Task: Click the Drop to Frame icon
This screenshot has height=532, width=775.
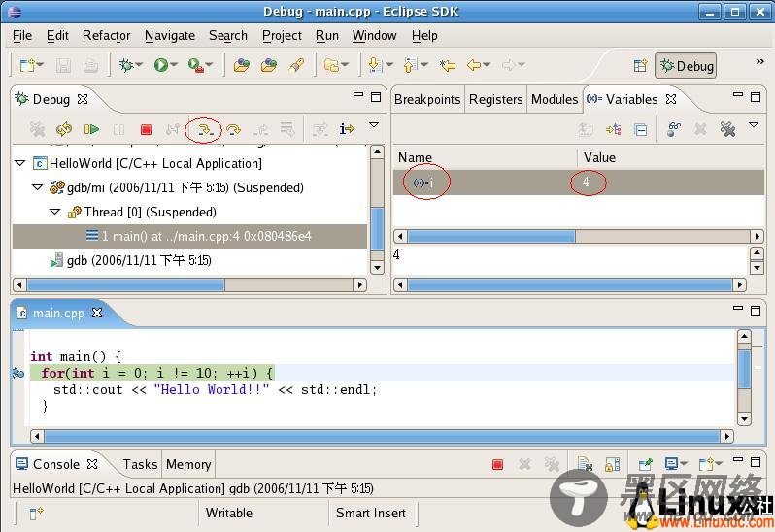Action: pos(287,129)
